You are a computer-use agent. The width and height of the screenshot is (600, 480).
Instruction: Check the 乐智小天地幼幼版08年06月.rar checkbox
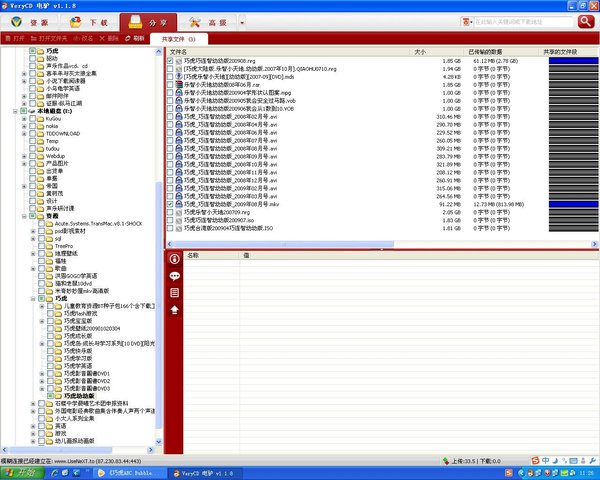pyautogui.click(x=170, y=85)
